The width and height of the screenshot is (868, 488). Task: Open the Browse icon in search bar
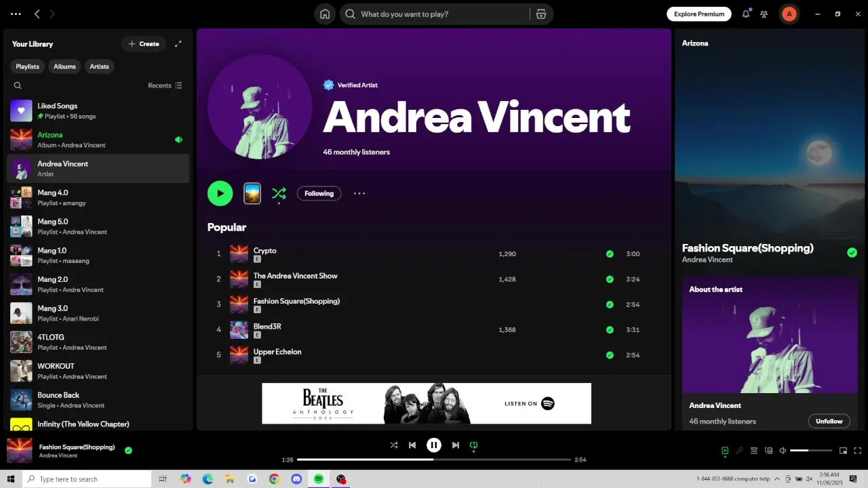tap(541, 14)
